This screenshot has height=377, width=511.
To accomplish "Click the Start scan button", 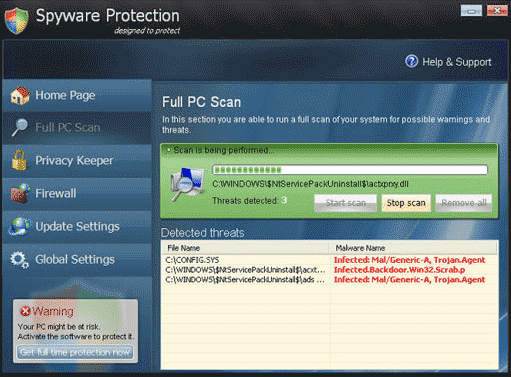I will [x=345, y=203].
